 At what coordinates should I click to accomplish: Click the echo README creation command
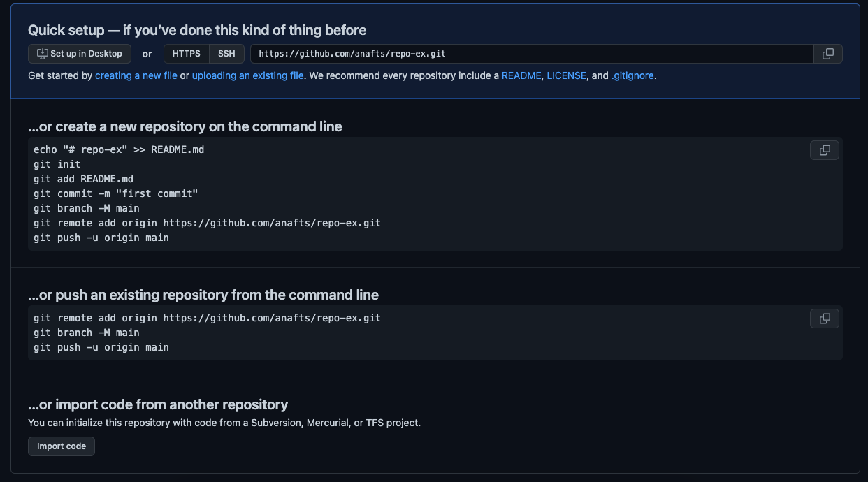(x=119, y=149)
